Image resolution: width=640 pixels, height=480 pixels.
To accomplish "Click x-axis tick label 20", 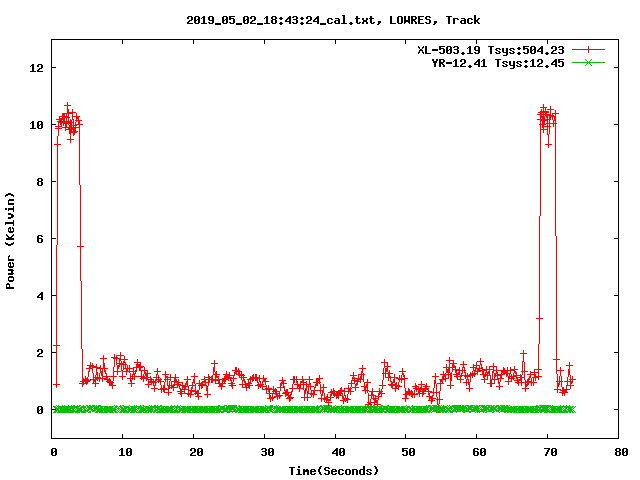I will click(196, 452).
